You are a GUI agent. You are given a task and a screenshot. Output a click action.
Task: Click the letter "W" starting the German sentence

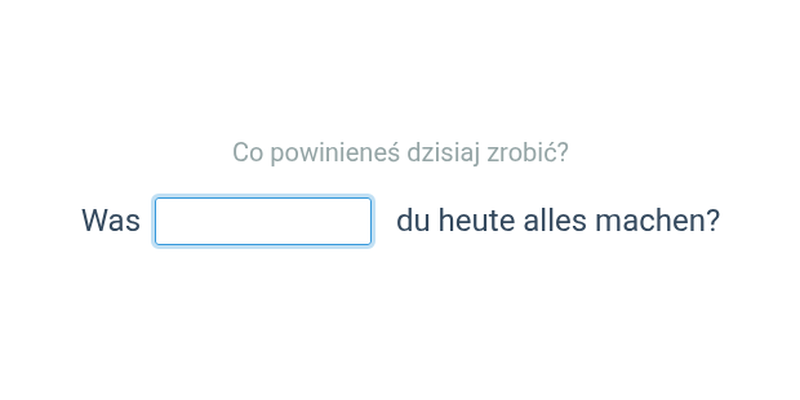(x=93, y=221)
